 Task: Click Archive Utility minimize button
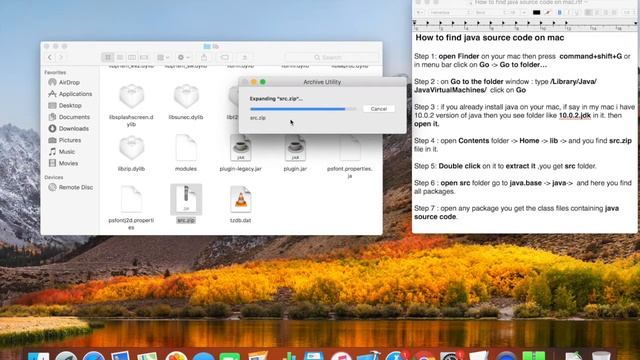tap(254, 82)
